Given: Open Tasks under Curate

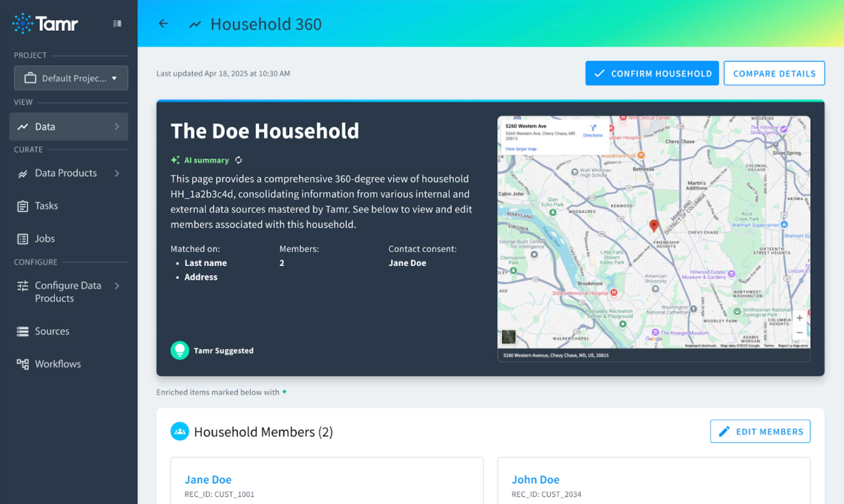Looking at the screenshot, I should click(46, 205).
